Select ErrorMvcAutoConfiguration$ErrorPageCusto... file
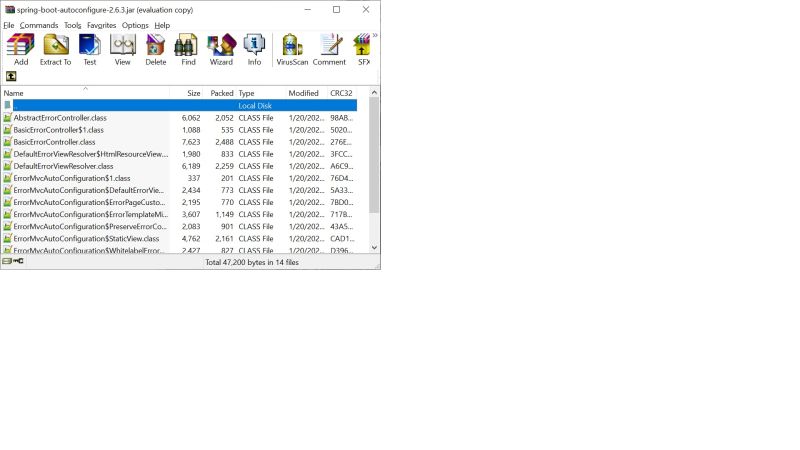 (180, 203)
